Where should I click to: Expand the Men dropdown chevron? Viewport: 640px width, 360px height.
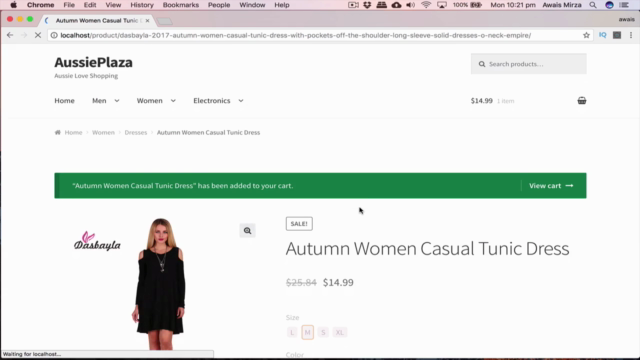click(117, 100)
